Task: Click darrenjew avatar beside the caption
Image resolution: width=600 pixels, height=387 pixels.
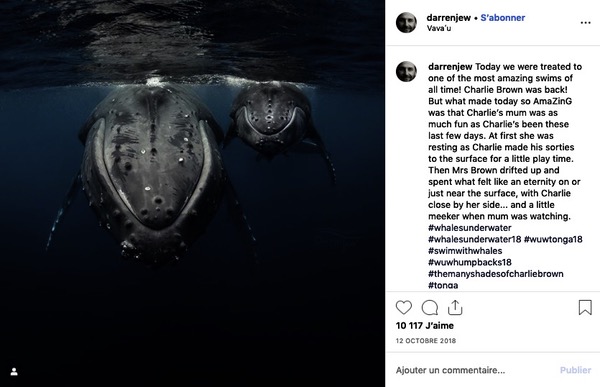Action: (406, 72)
